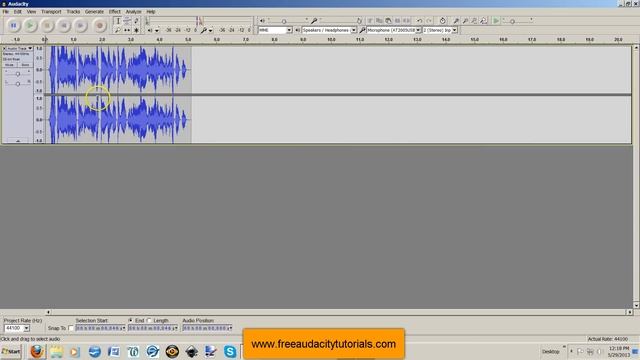
Task: Open the Tracks menu
Action: click(x=73, y=12)
